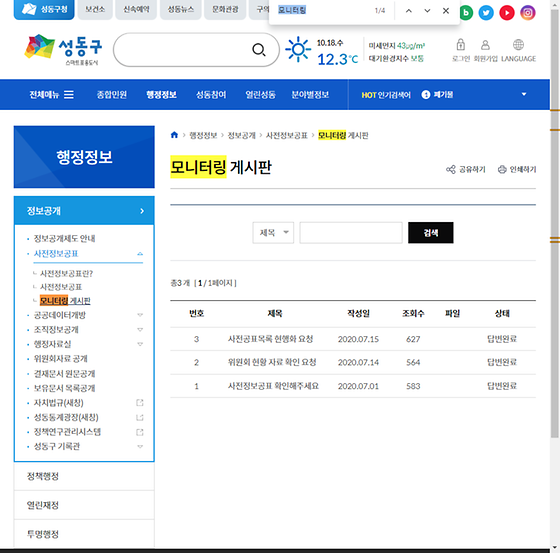Click 사전정보공표 in the breadcrumb
This screenshot has height=553, width=560.
(x=286, y=135)
